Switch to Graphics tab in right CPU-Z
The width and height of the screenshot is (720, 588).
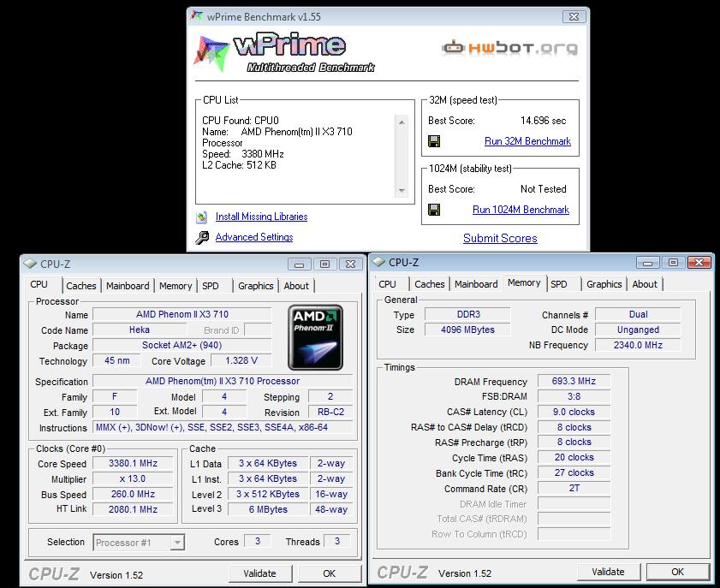click(x=604, y=284)
